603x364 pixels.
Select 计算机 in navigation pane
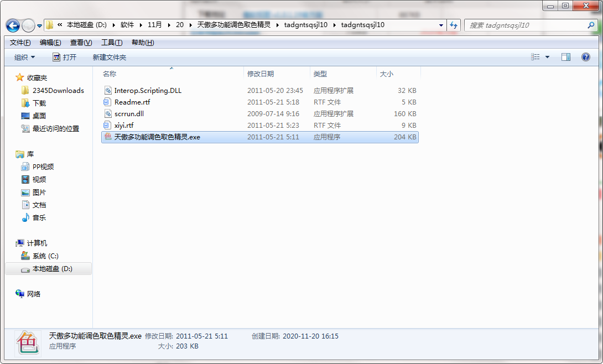point(37,243)
